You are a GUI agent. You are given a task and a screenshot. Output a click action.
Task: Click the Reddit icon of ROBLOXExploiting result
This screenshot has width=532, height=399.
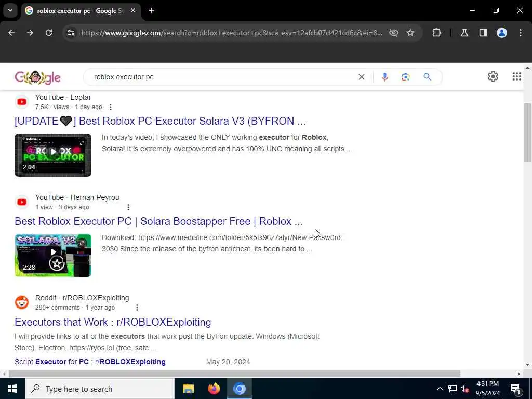(22, 302)
